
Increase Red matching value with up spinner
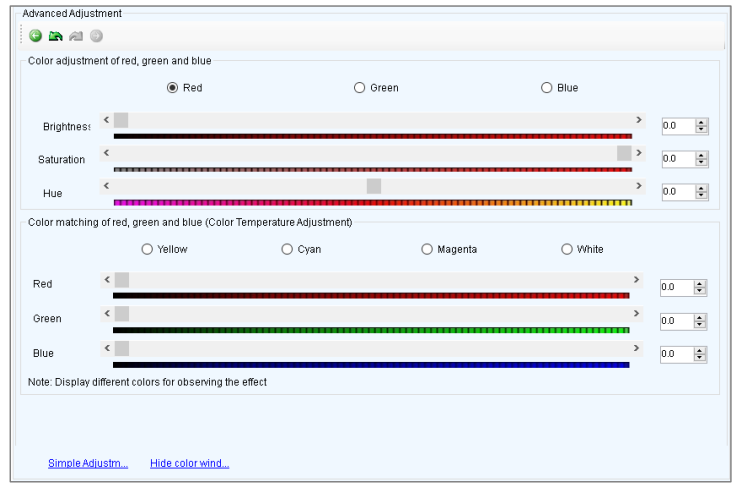point(700,284)
